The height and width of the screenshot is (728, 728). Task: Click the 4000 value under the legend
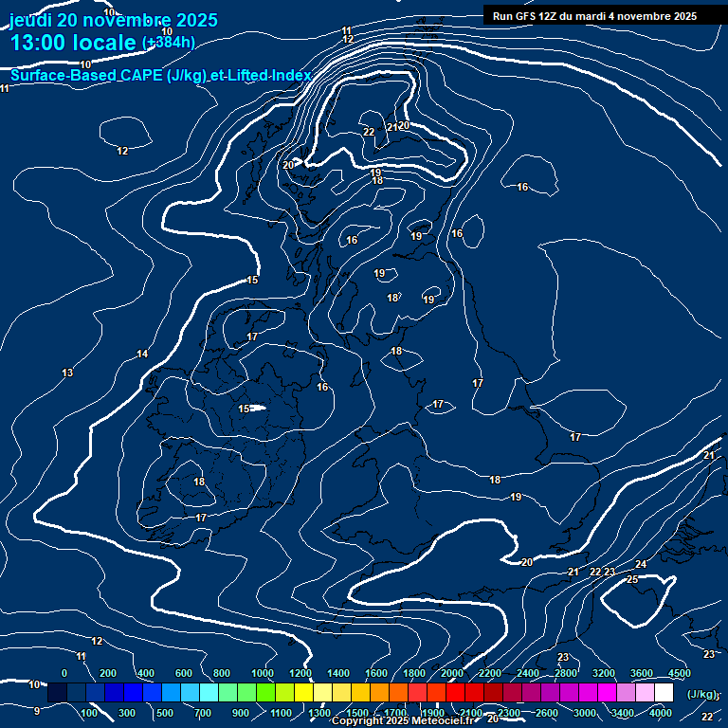click(662, 713)
